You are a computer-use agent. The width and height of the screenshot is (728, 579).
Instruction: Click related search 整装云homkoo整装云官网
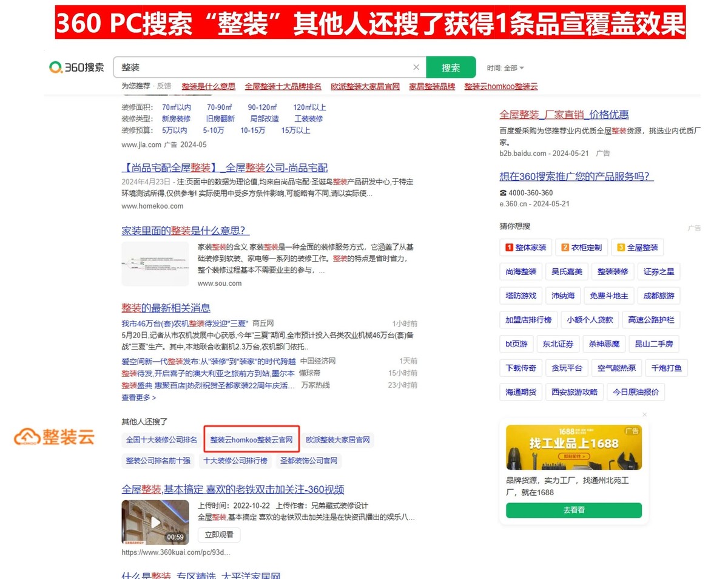click(x=252, y=439)
